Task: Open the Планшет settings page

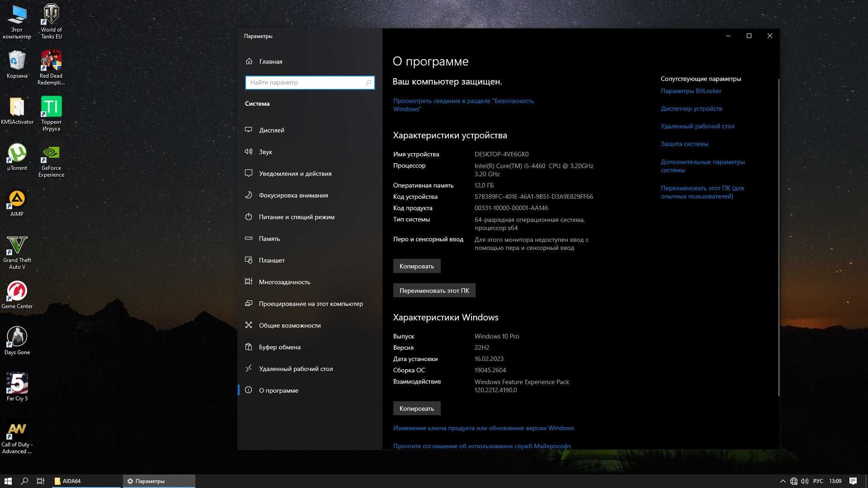Action: coord(310,260)
